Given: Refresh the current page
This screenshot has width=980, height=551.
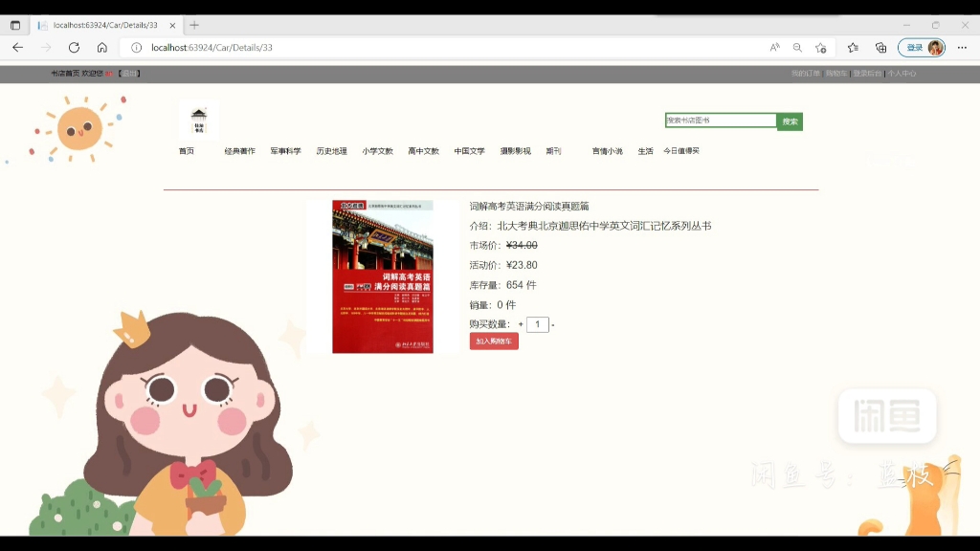Looking at the screenshot, I should [75, 46].
